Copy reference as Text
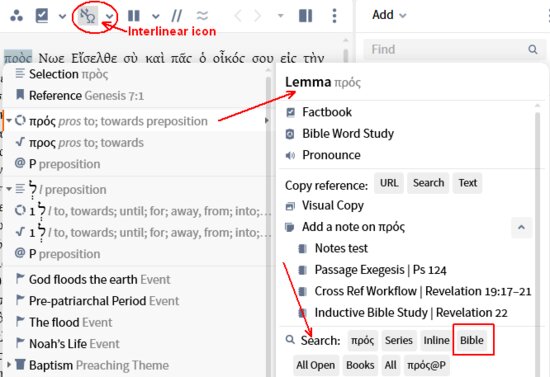Image resolution: width=550 pixels, height=377 pixels. coord(468,183)
